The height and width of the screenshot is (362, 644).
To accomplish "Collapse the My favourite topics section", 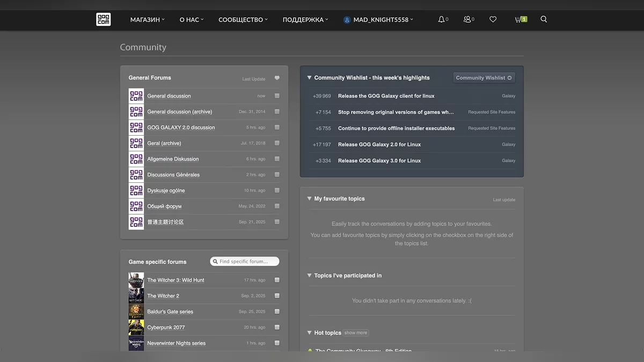I will 309,198.
